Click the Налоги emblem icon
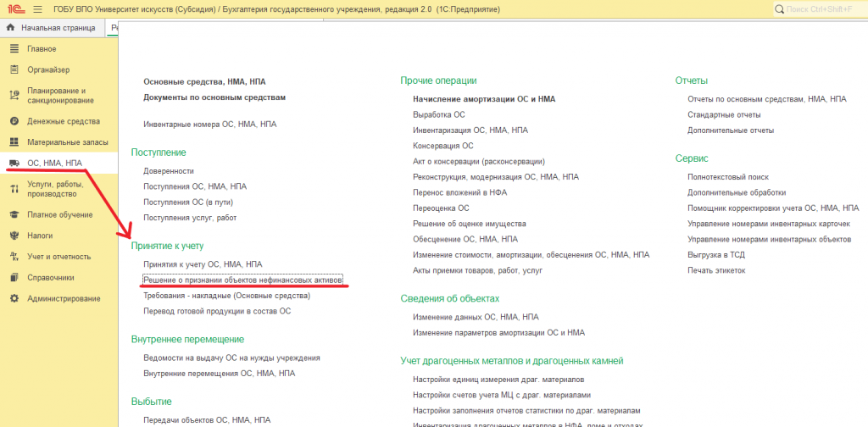 tap(15, 236)
